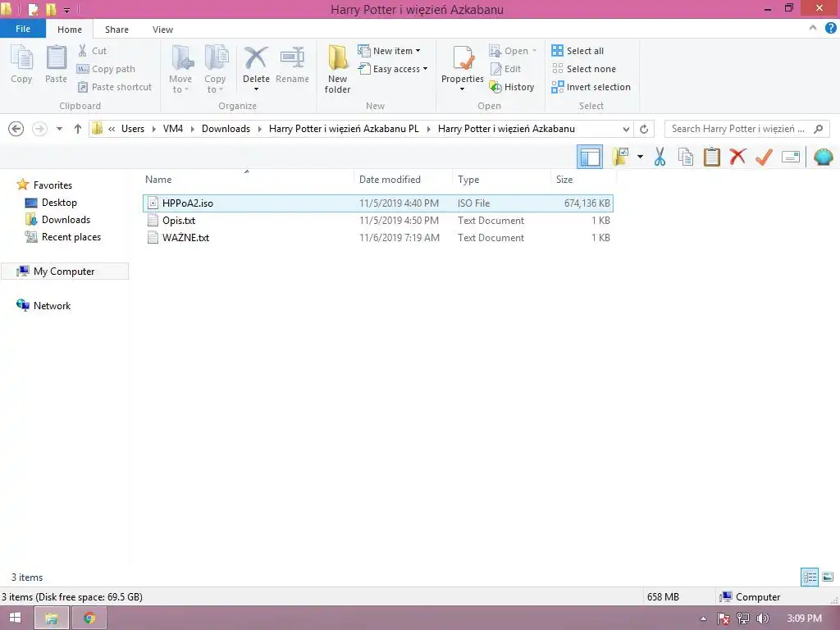Open Recent places in Favorites

coord(62,237)
